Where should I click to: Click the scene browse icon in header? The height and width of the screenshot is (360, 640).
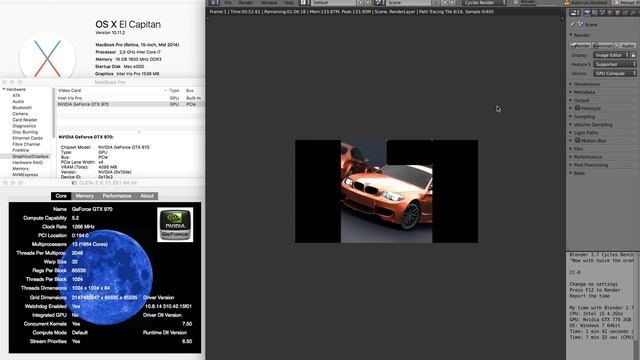tap(380, 2)
